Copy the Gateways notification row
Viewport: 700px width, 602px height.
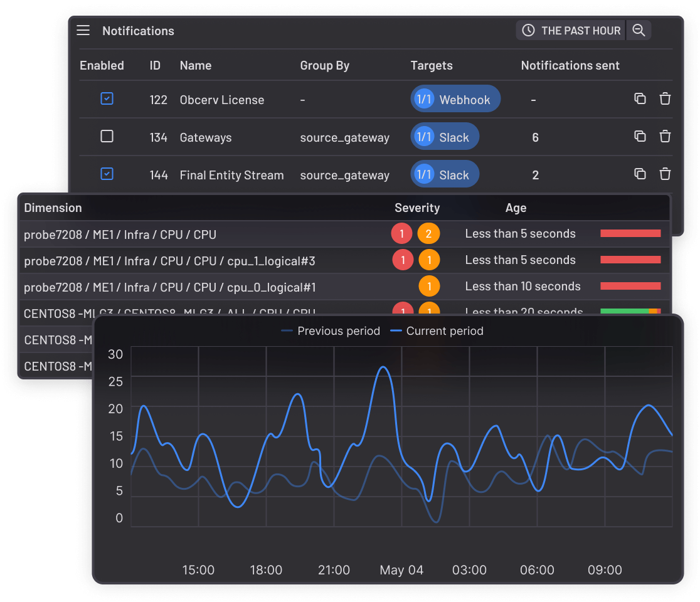[640, 137]
